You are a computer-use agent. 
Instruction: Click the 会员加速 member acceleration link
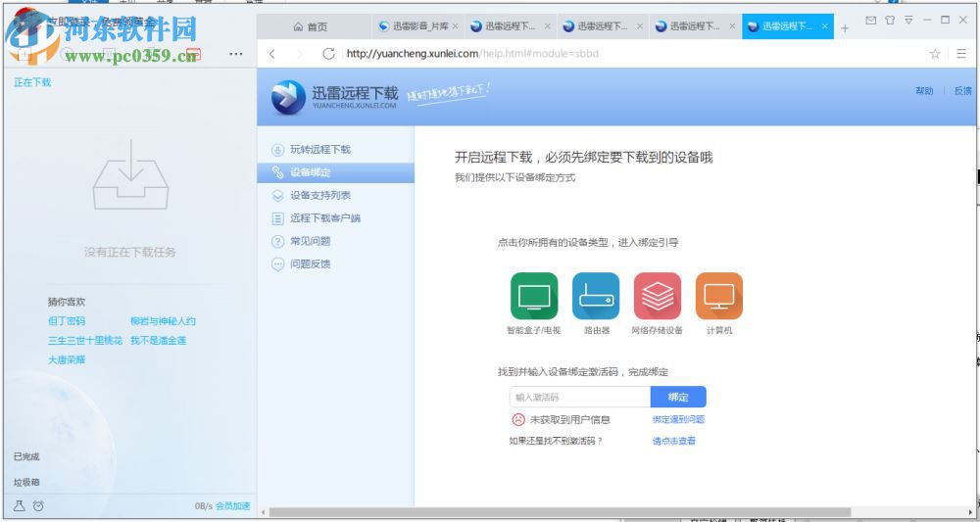pos(232,505)
